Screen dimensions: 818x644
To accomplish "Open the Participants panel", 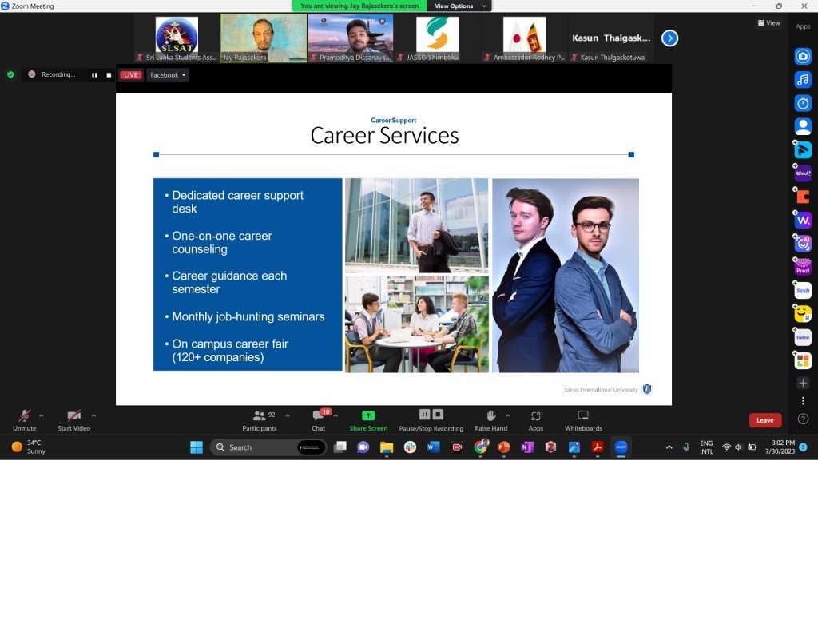I will (260, 417).
